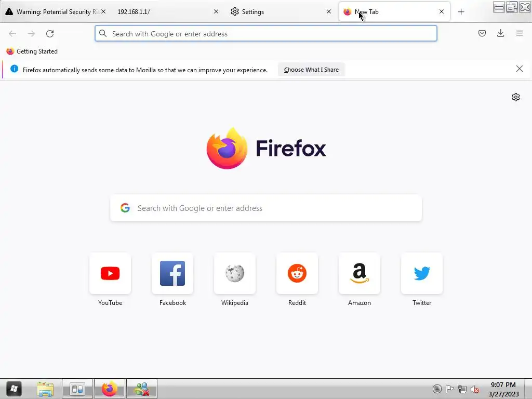Open the Downloads panel icon

point(500,33)
